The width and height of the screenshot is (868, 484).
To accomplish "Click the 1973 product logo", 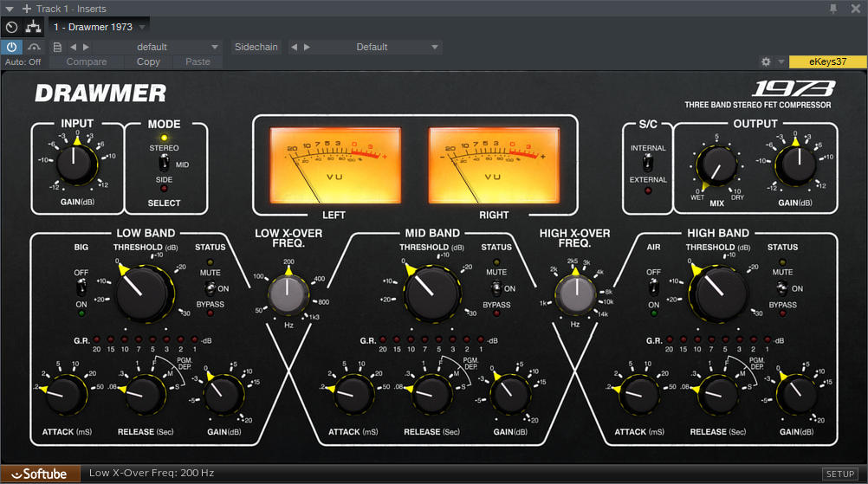I will (794, 88).
